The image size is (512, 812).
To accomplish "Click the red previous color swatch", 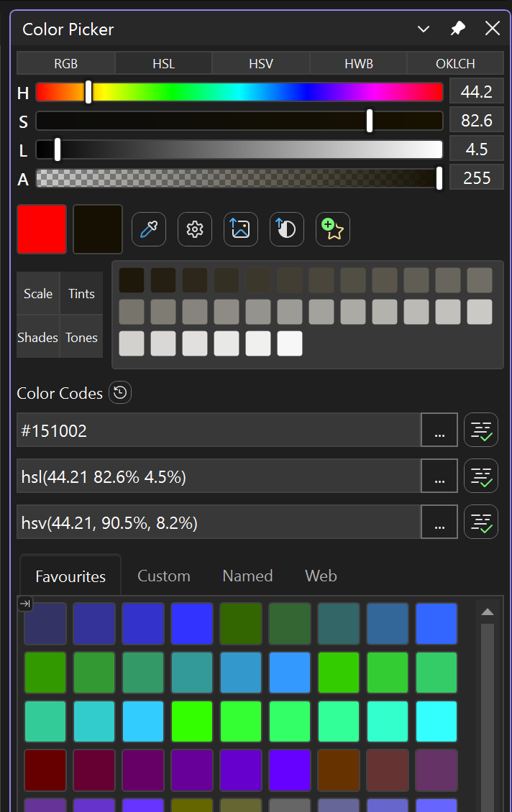I will point(42,229).
